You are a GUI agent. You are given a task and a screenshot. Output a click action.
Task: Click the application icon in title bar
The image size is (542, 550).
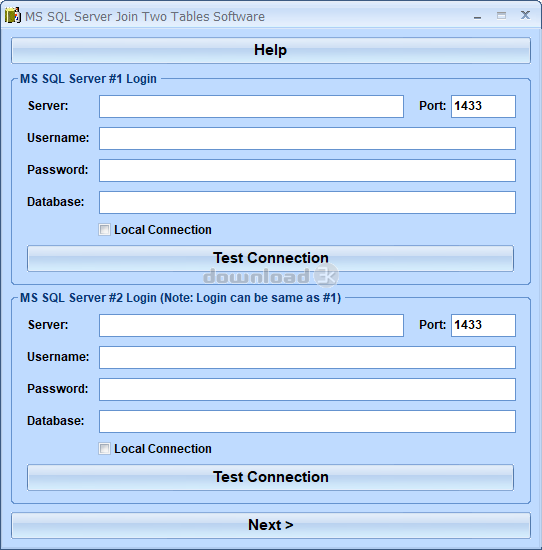point(13,16)
